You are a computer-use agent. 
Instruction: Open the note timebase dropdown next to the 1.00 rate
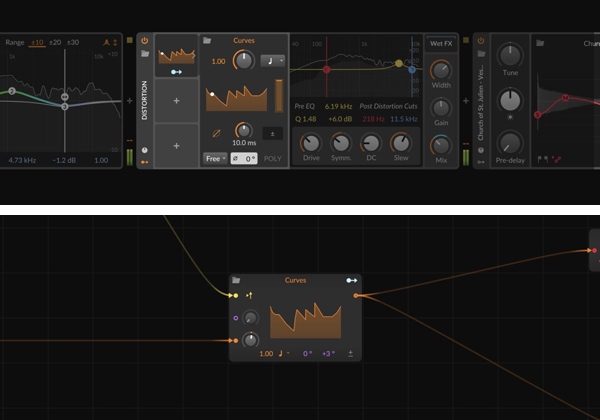click(273, 61)
